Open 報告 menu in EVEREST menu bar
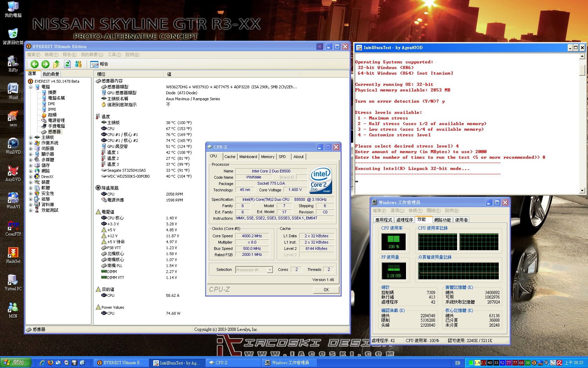 69,55
